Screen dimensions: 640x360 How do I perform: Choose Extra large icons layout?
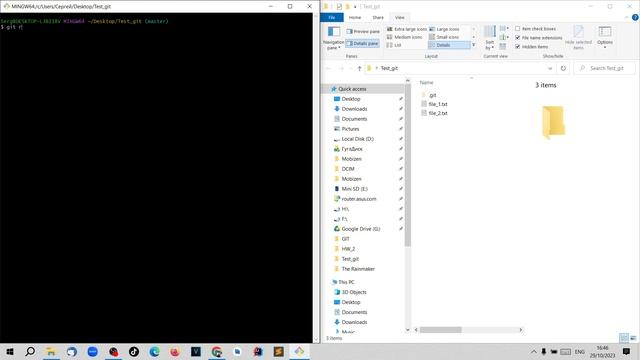(x=407, y=29)
